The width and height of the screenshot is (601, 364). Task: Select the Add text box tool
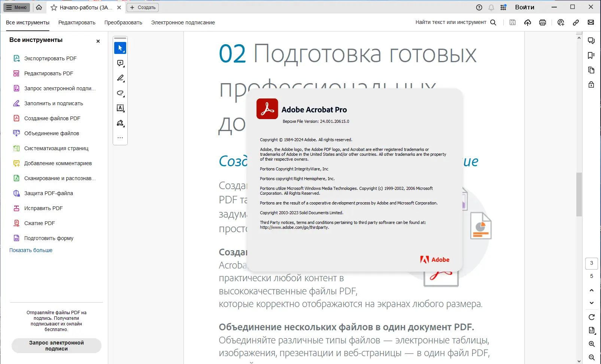(120, 108)
